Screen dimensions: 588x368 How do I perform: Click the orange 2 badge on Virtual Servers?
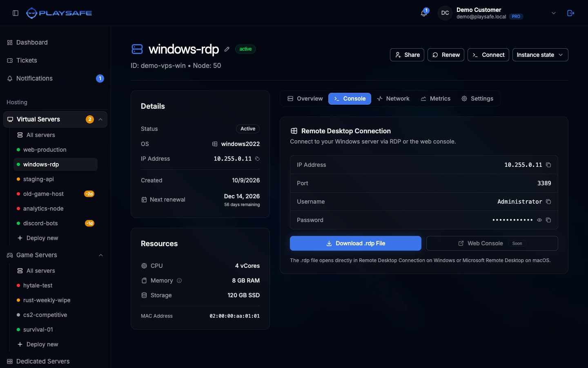(90, 119)
